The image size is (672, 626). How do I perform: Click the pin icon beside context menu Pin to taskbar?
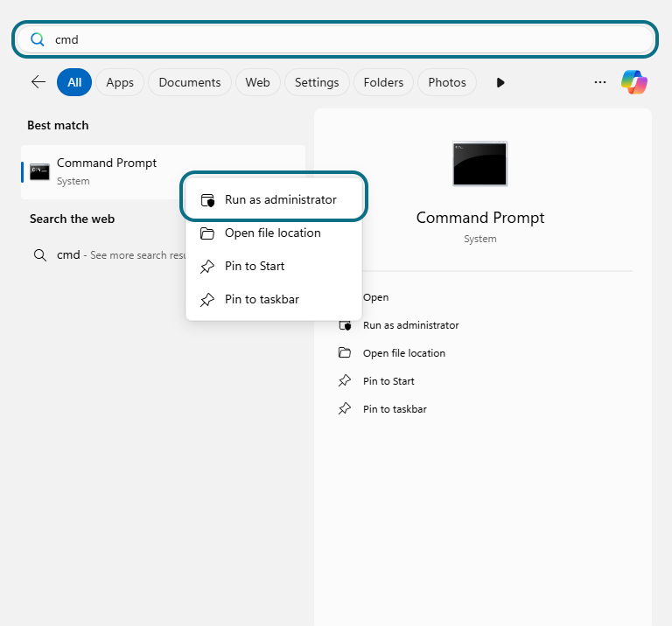(x=207, y=300)
